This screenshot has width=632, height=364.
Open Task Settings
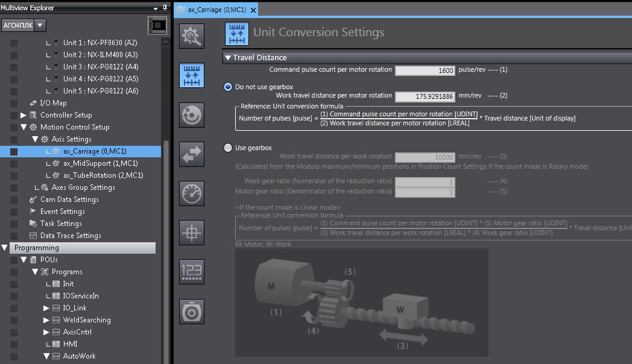pos(61,224)
